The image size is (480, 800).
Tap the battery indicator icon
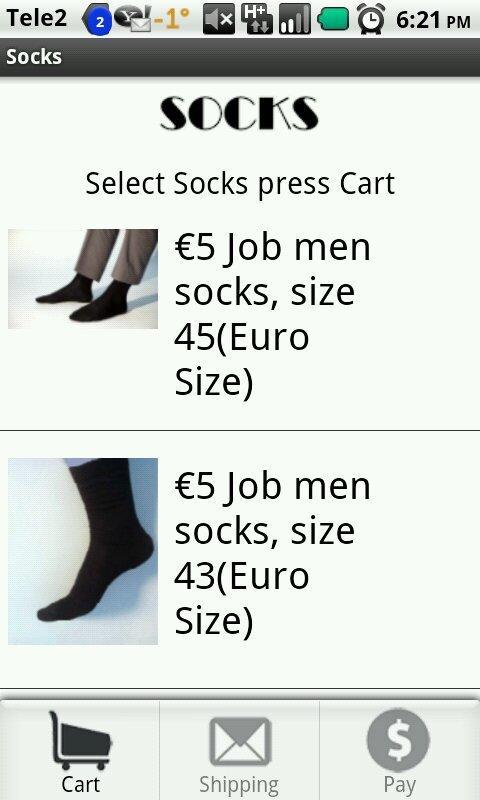tap(333, 19)
